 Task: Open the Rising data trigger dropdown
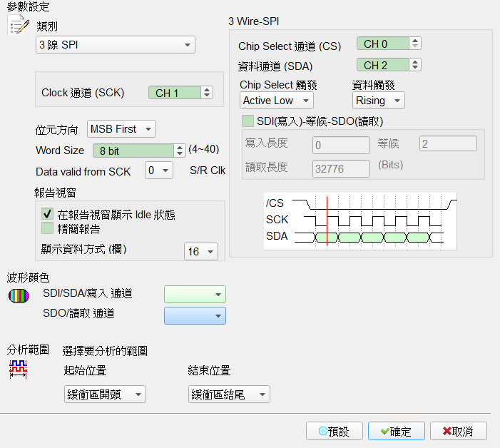[379, 101]
